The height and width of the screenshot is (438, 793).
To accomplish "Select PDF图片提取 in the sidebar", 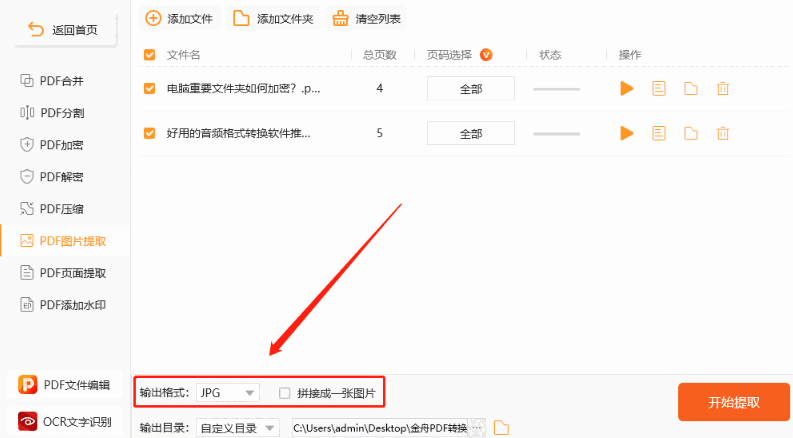I will point(64,241).
